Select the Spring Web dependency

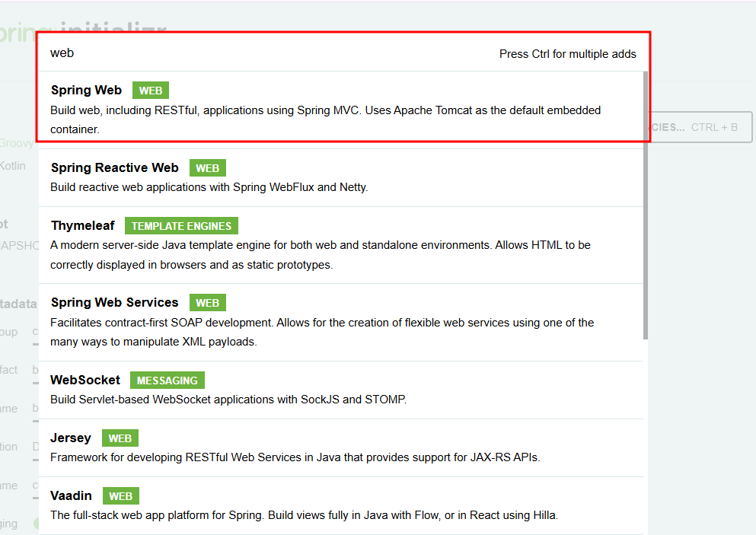341,110
